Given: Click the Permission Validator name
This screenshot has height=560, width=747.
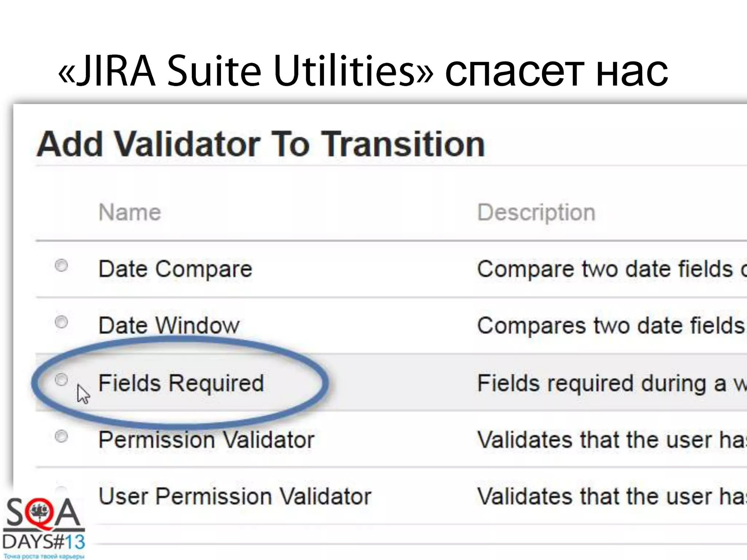Looking at the screenshot, I should click(206, 440).
